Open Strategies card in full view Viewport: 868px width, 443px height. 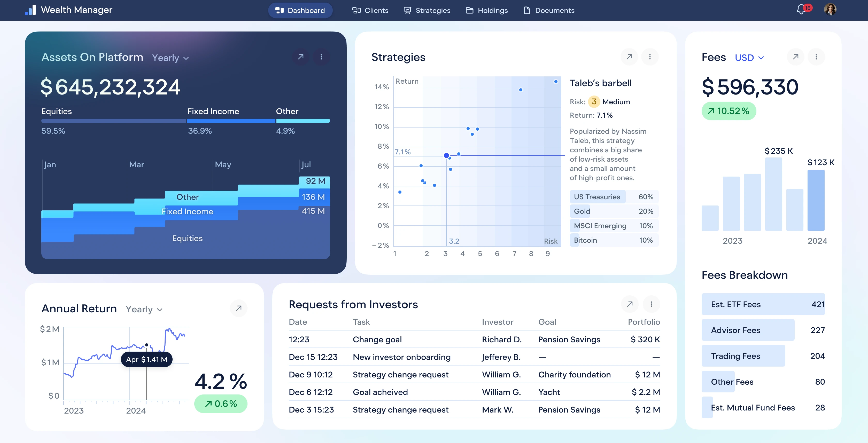629,57
